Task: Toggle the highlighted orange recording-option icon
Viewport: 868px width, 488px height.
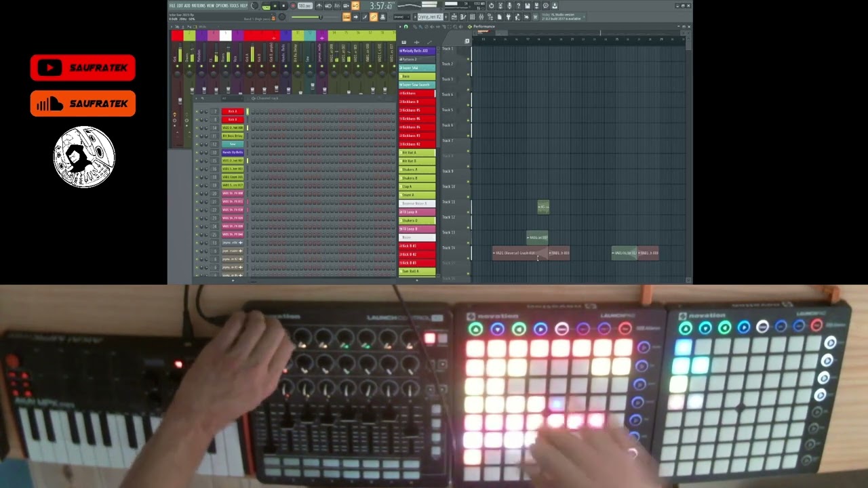Action: click(355, 6)
